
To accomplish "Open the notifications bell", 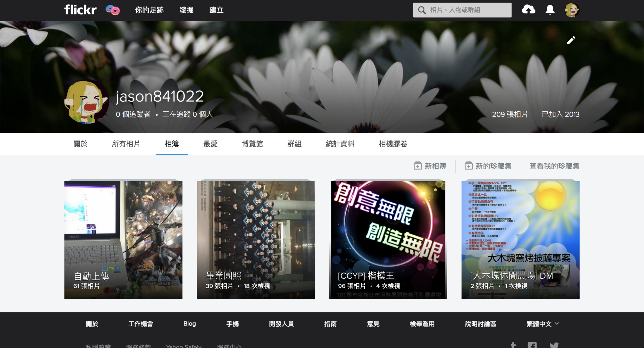I will coord(550,10).
